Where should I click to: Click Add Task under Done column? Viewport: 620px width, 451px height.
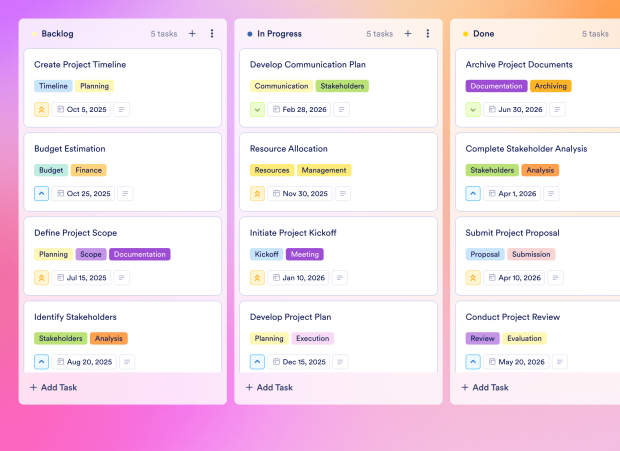[x=486, y=387]
